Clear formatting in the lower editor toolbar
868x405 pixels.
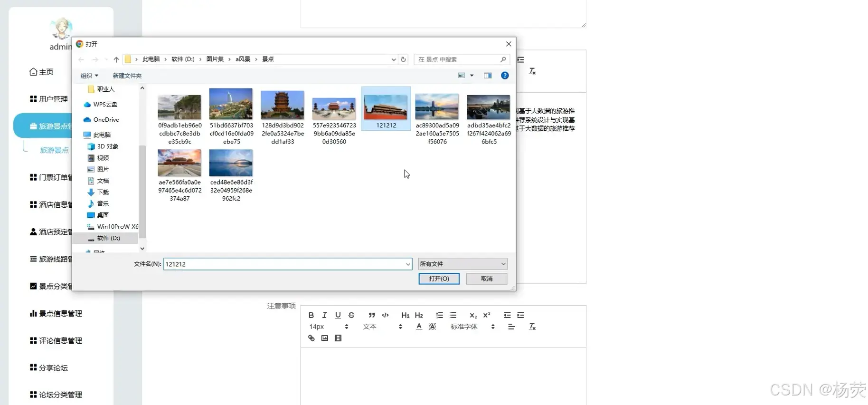coord(532,327)
